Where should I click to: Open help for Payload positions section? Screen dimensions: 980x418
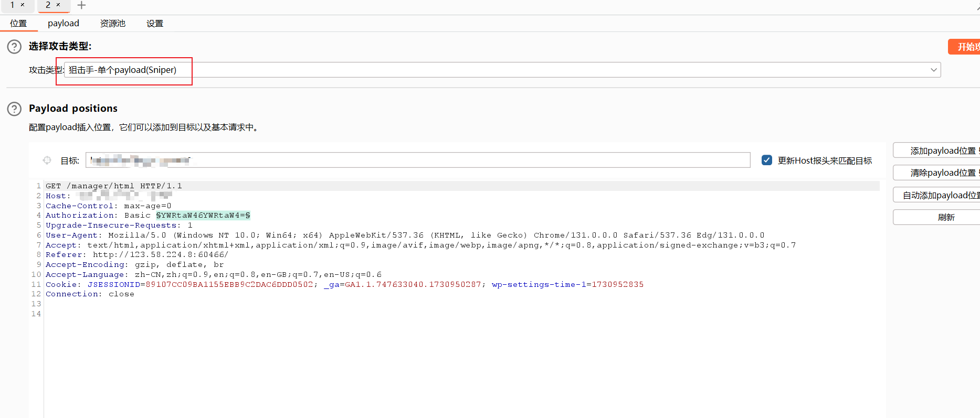pyautogui.click(x=14, y=109)
